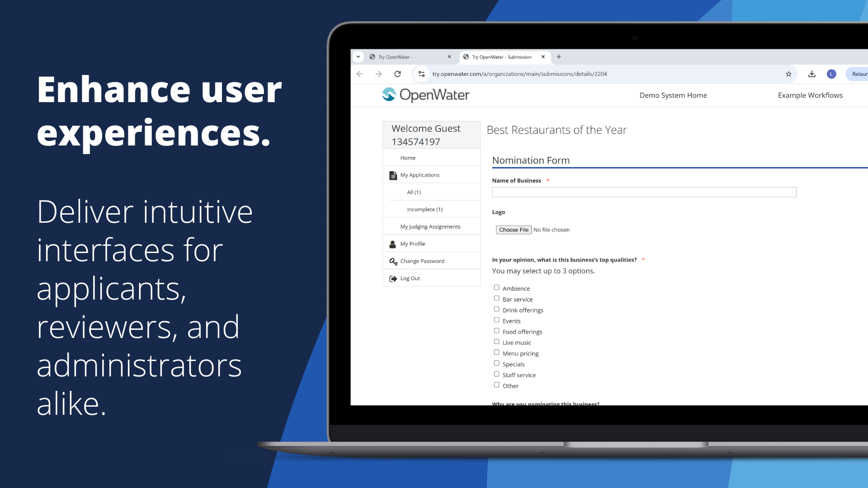This screenshot has height=488, width=868.
Task: Click the Choose File button
Action: click(x=511, y=230)
